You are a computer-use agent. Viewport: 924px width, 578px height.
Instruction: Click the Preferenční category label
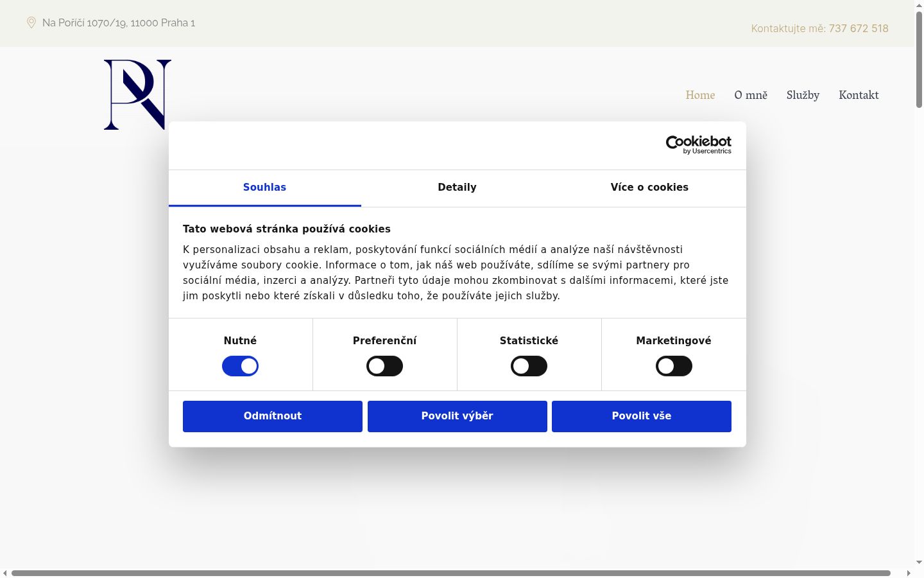[384, 341]
